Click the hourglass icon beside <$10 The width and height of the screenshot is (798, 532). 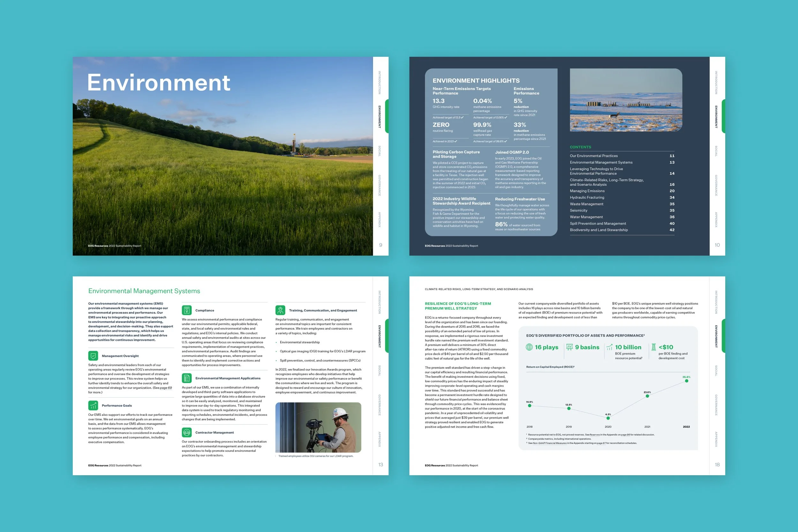click(653, 347)
